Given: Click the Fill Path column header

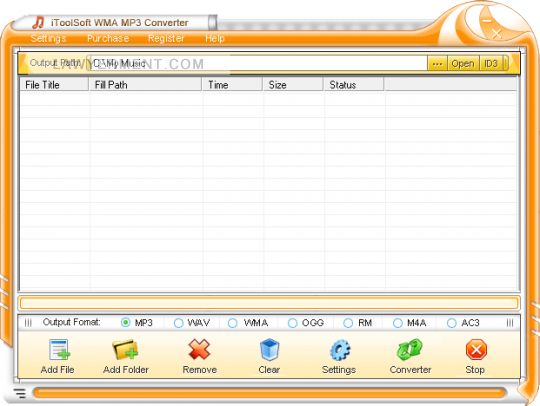Looking at the screenshot, I should (145, 85).
